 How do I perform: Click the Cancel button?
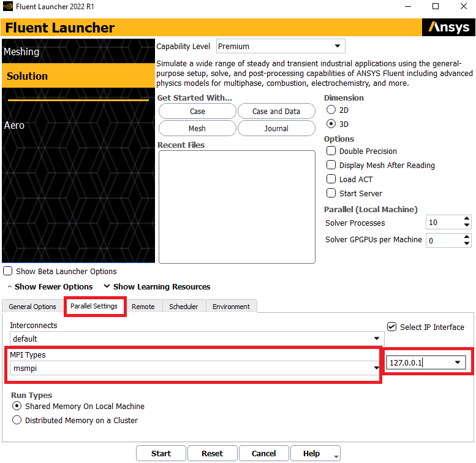tap(263, 453)
